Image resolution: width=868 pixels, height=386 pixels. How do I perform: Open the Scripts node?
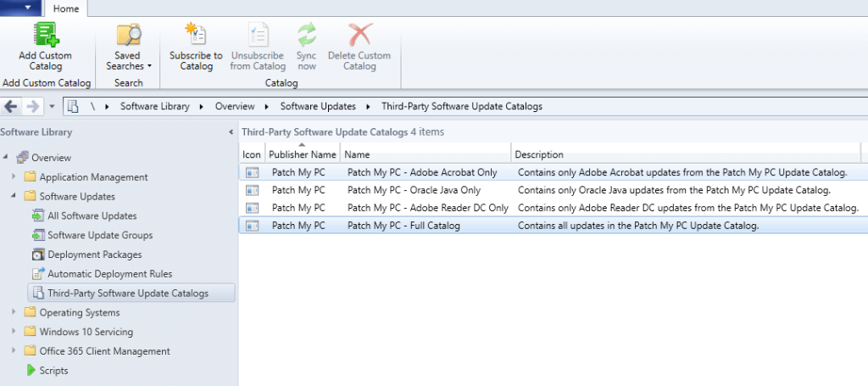pos(53,371)
